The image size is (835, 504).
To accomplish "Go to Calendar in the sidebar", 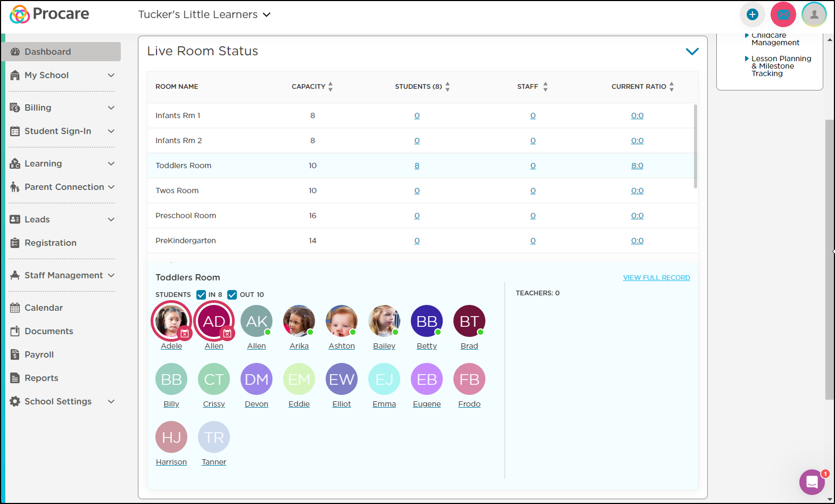I will coord(43,308).
